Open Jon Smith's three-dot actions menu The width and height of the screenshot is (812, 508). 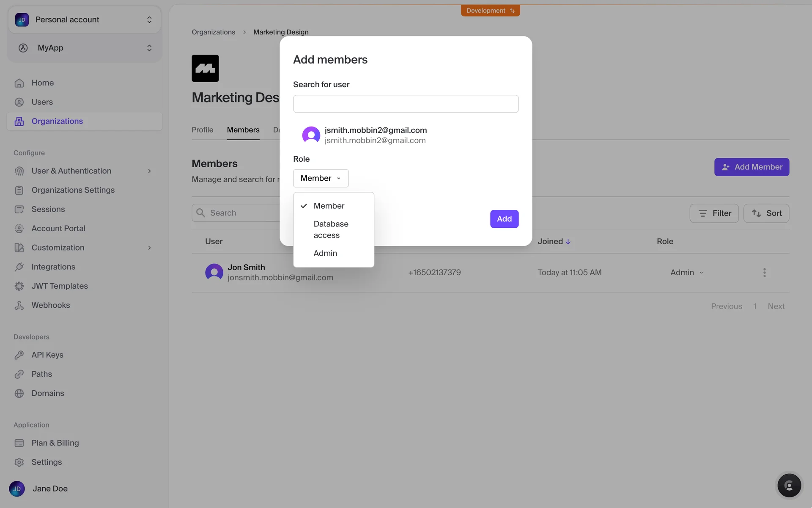coord(764,273)
